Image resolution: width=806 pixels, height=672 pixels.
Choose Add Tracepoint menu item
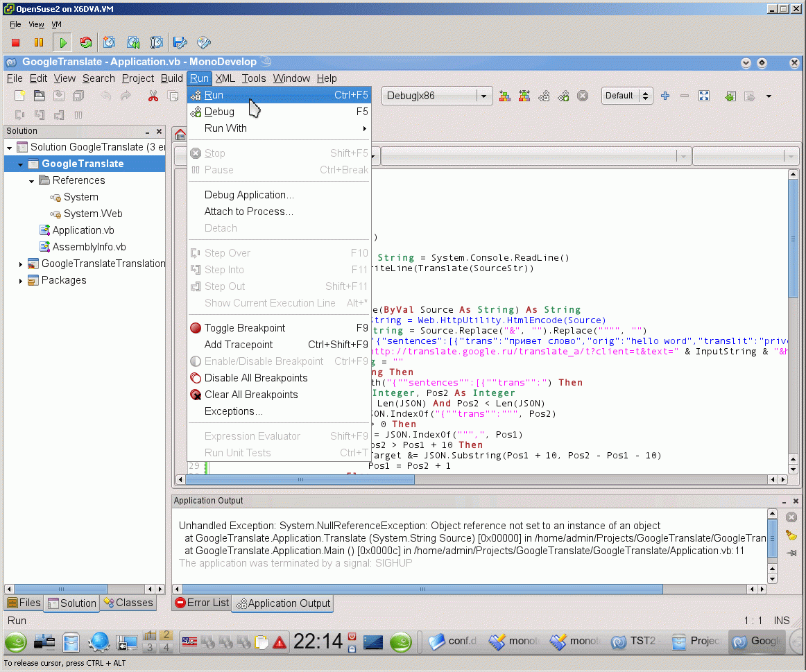click(x=279, y=345)
